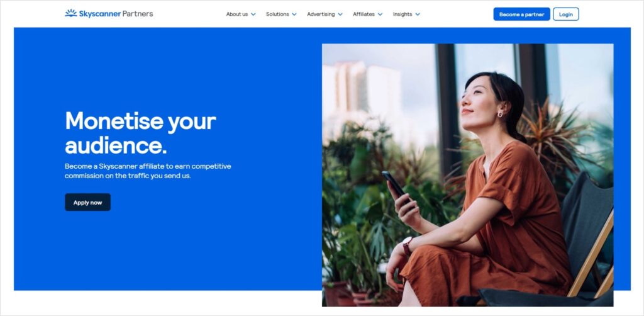
Task: Expand the Advertising dropdown arrow
Action: pos(340,14)
